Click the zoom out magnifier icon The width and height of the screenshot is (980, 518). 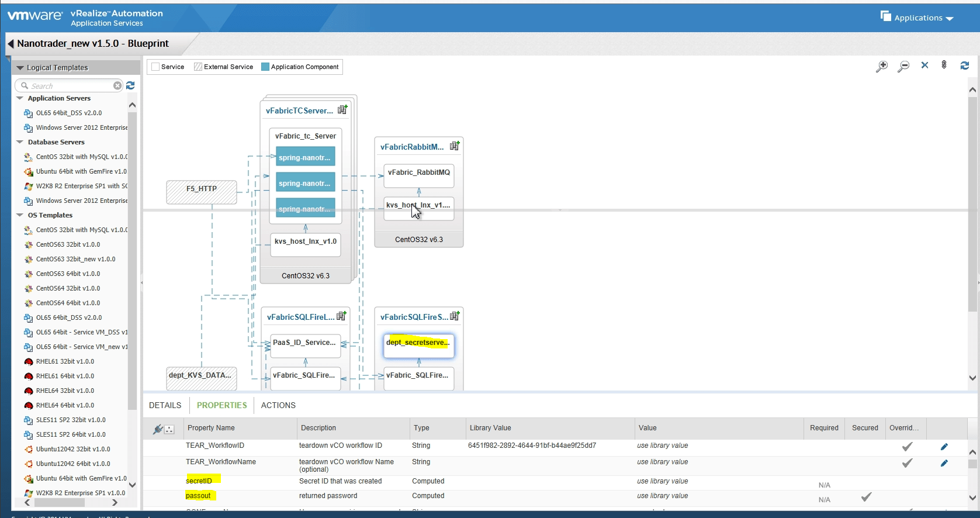[903, 66]
